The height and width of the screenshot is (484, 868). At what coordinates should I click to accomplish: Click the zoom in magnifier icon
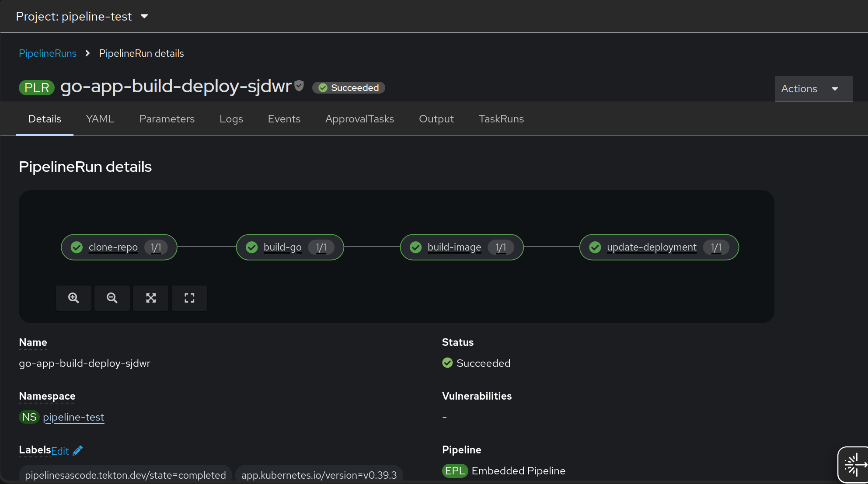point(73,298)
